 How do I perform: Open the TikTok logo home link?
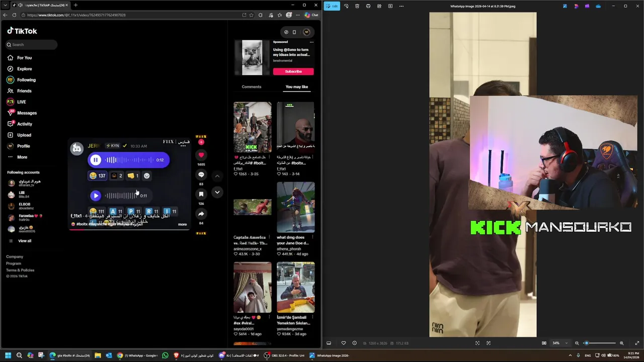click(22, 31)
